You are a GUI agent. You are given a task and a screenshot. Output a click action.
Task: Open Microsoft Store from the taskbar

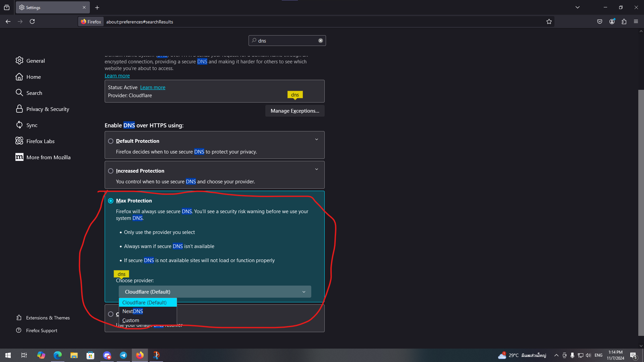click(90, 355)
